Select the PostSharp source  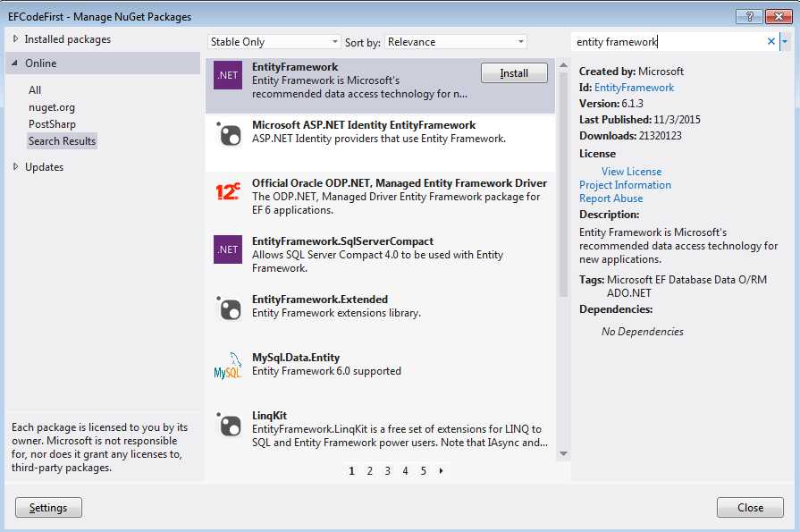click(x=52, y=124)
